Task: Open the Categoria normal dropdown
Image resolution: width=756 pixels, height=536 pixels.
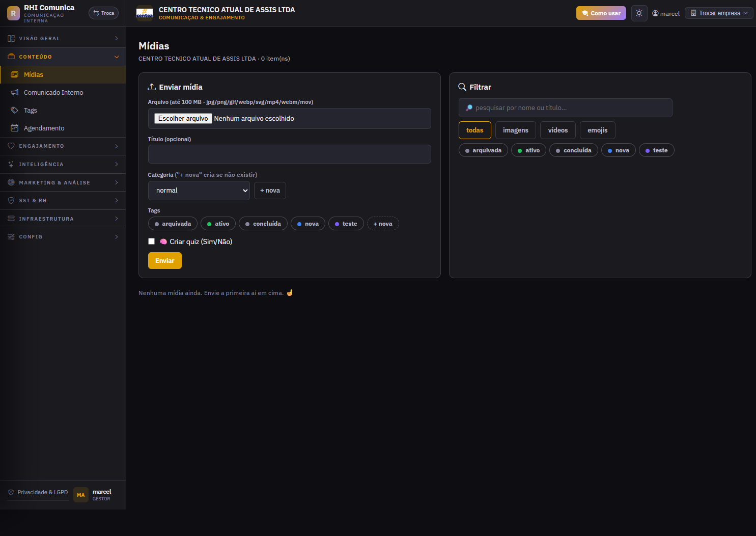Action: (199, 191)
